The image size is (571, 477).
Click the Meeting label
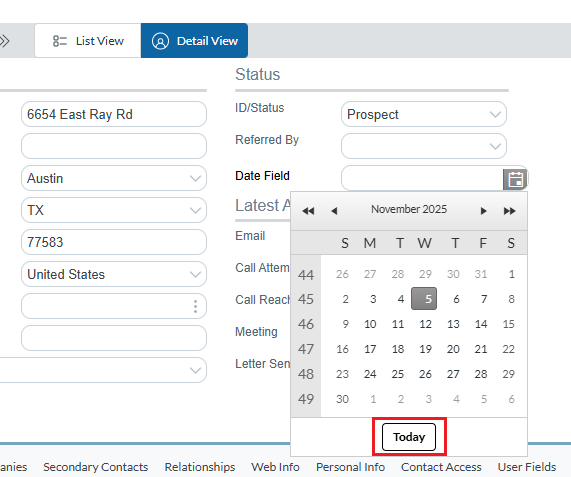point(256,332)
